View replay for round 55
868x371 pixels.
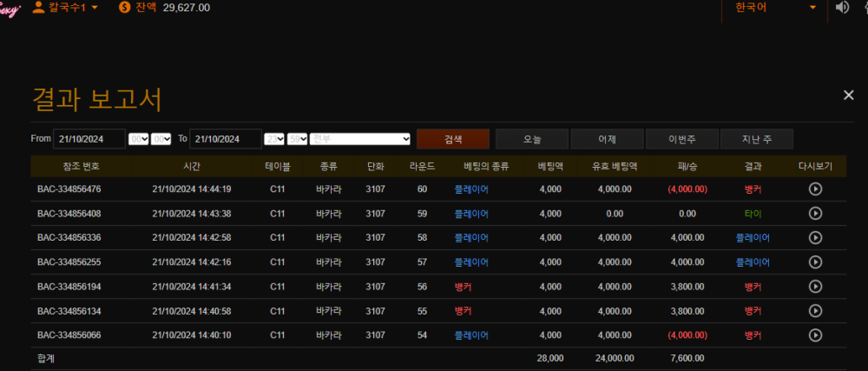[815, 310]
